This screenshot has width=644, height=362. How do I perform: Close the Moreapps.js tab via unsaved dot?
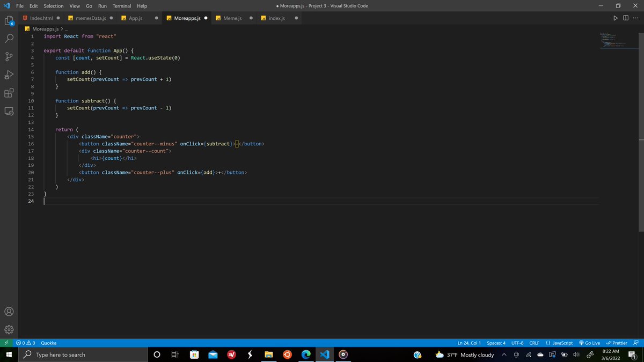pos(206,18)
